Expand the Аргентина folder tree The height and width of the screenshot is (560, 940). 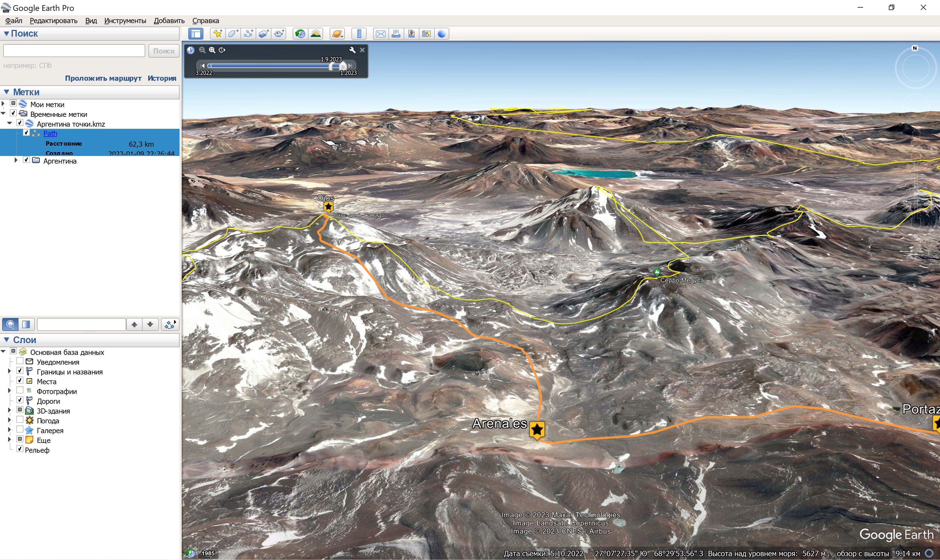(x=16, y=160)
